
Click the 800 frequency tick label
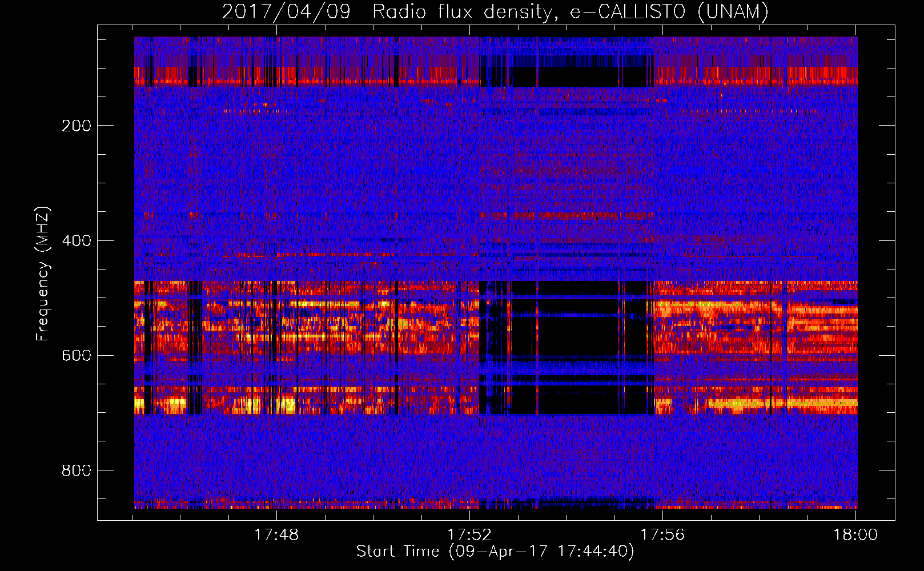click(77, 471)
